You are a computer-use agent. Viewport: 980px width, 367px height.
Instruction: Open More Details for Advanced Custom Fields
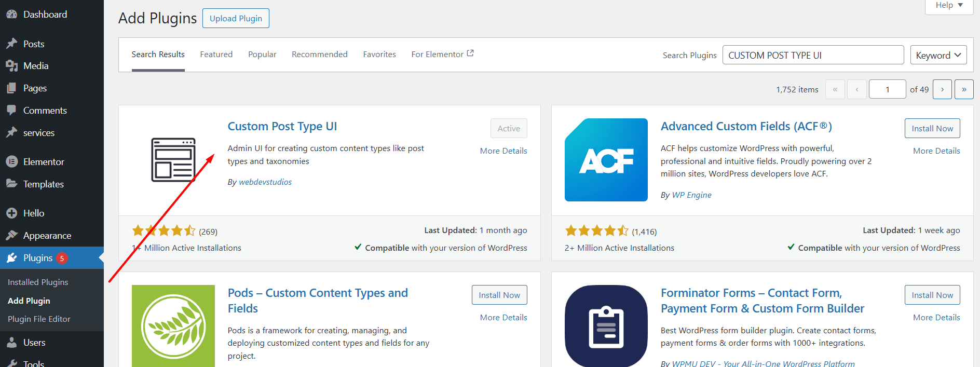coord(936,151)
